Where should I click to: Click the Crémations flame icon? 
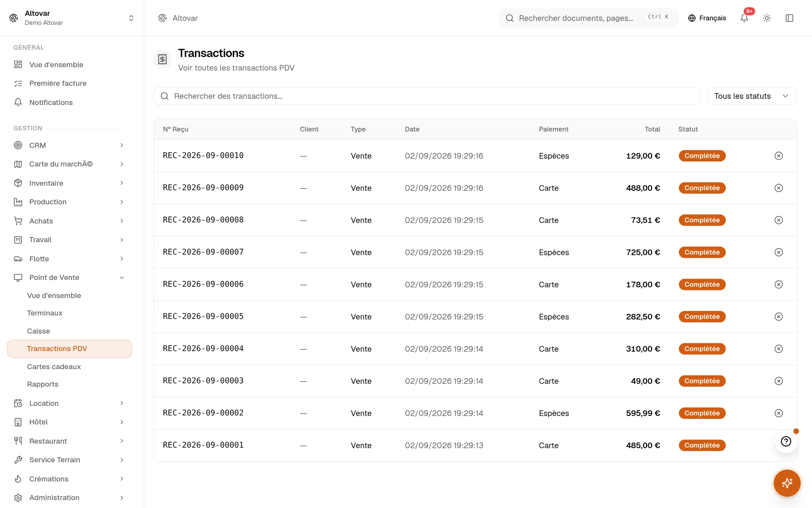[x=18, y=479]
